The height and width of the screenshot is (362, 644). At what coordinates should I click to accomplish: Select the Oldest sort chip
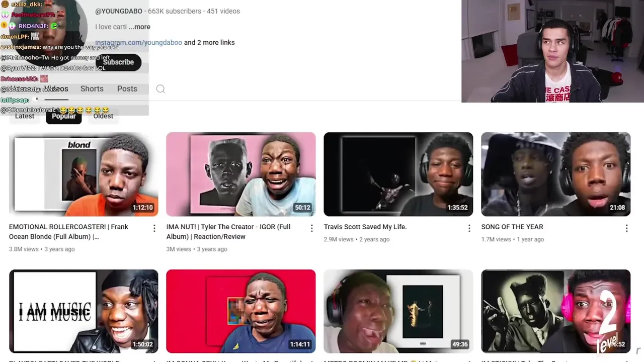[103, 116]
